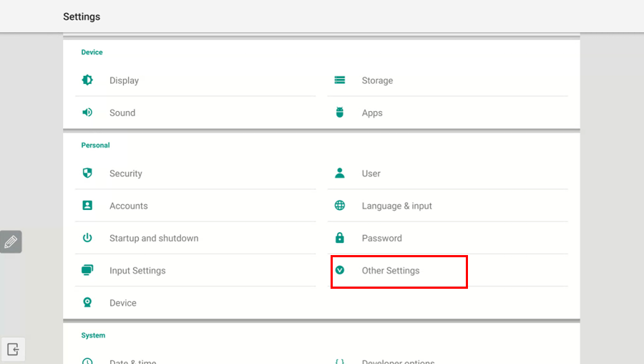Open the User settings
Viewport: 644px width, 364px height.
tap(371, 173)
